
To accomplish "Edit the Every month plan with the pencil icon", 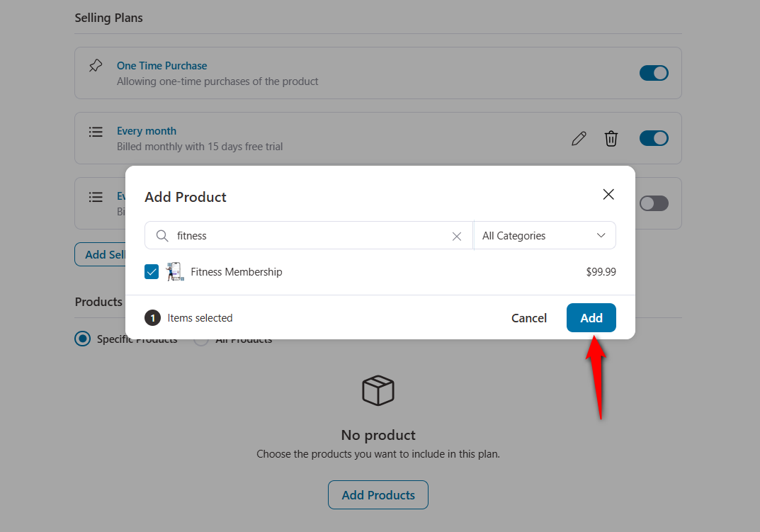I will point(579,138).
